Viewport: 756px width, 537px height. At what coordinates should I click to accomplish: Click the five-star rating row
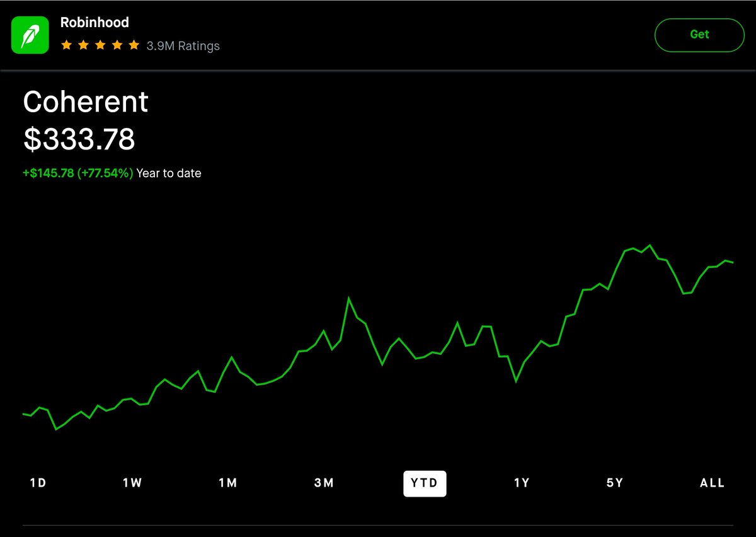(100, 45)
